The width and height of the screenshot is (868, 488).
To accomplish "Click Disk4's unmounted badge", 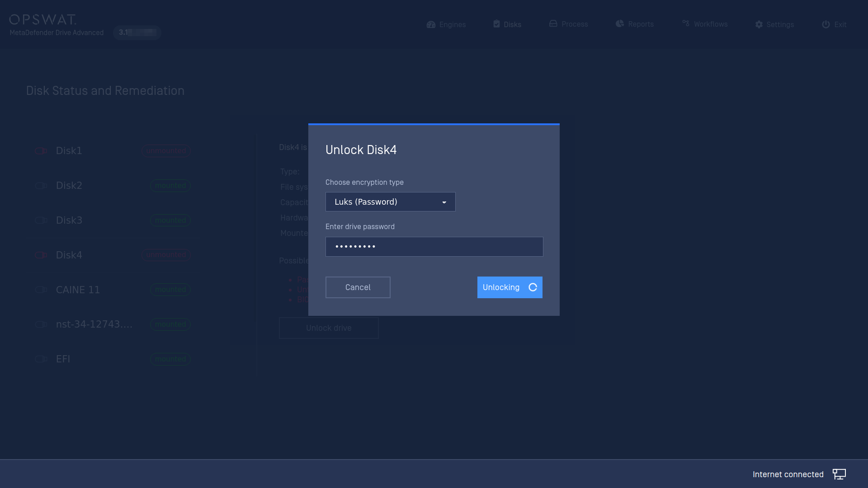I will [x=166, y=255].
